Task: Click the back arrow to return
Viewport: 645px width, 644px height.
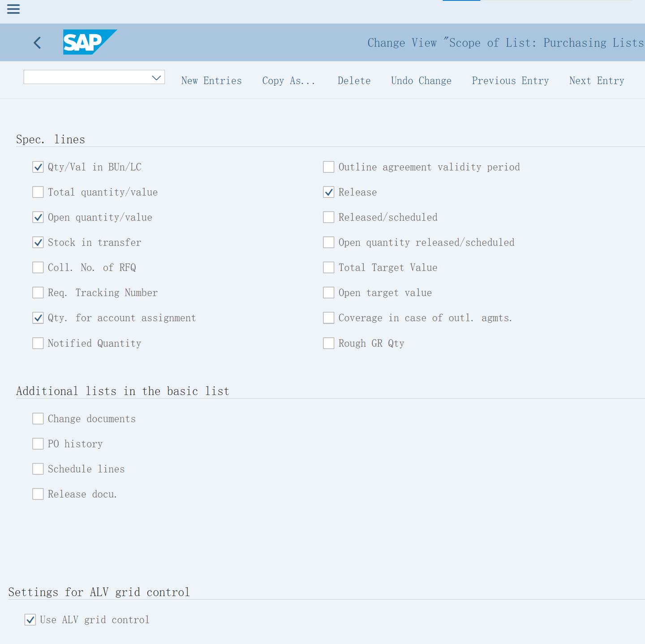Action: pyautogui.click(x=37, y=43)
